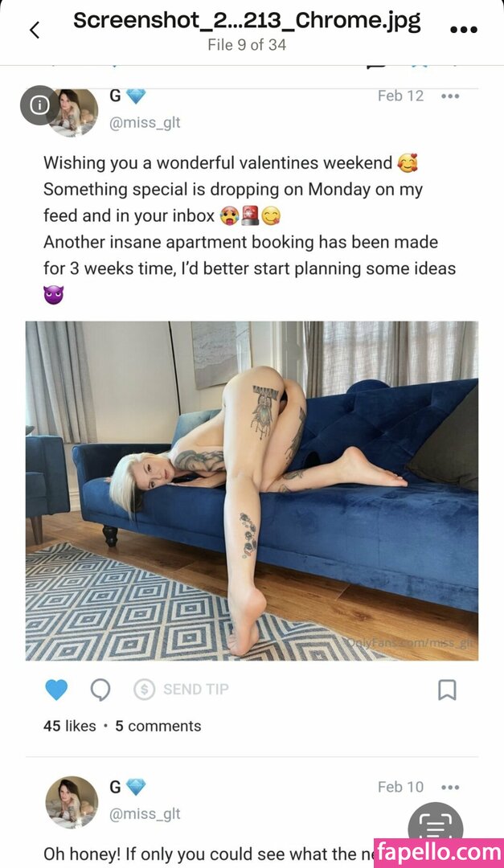The image size is (504, 868).
Task: Expand the Feb 12 post options ellipsis
Action: pyautogui.click(x=450, y=96)
